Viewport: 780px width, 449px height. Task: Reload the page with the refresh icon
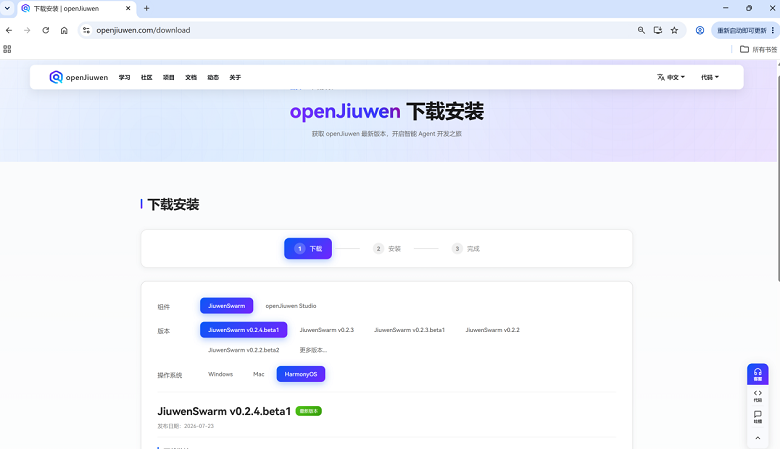click(x=46, y=30)
